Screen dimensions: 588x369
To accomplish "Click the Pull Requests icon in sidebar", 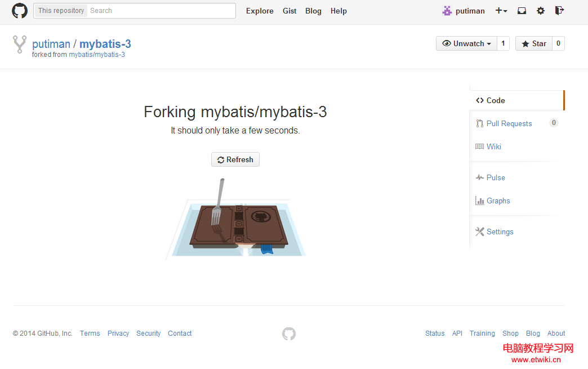I will click(x=480, y=123).
